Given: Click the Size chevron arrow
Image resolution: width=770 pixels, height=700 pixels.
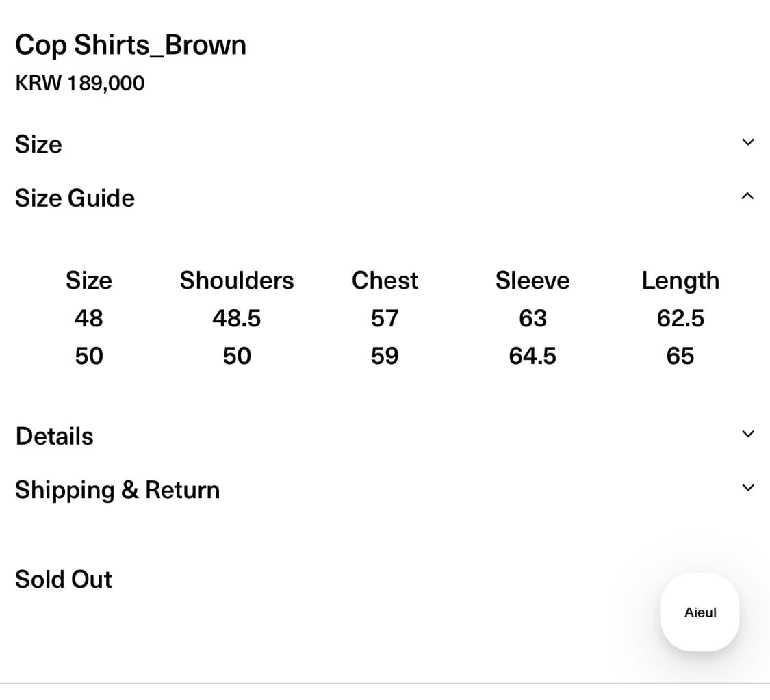Looking at the screenshot, I should coord(747,142).
